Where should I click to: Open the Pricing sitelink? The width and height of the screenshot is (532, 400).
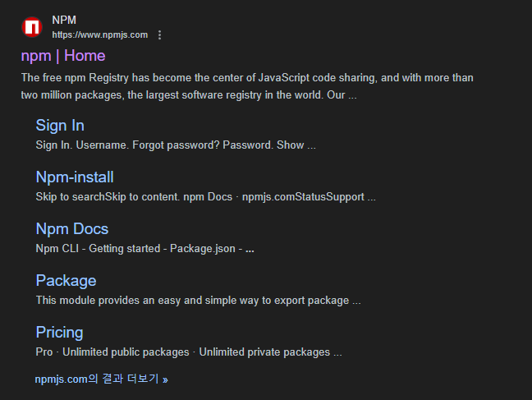(59, 333)
